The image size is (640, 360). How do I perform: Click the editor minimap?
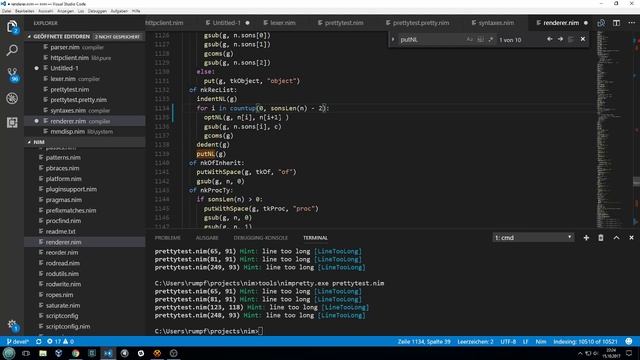click(x=614, y=129)
